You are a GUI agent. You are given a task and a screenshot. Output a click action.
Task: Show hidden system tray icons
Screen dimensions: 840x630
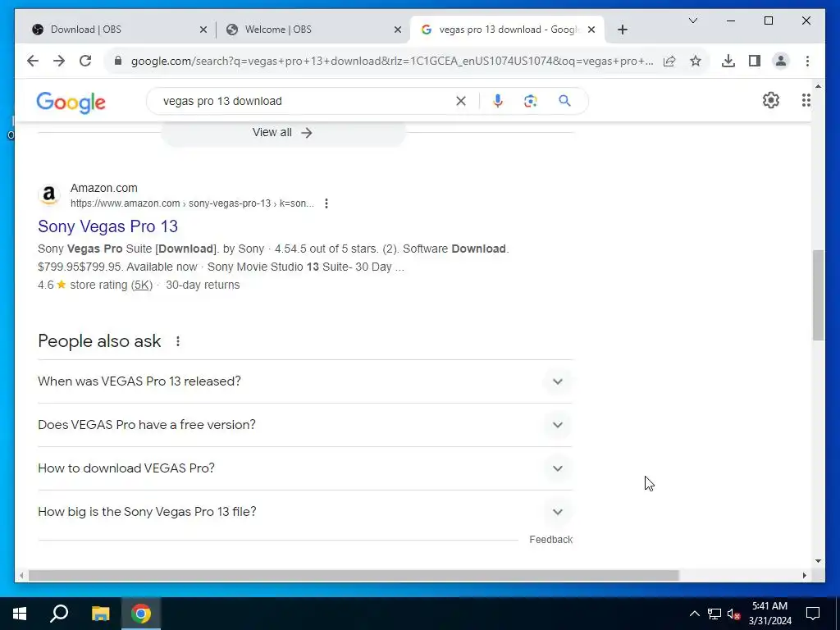point(694,614)
